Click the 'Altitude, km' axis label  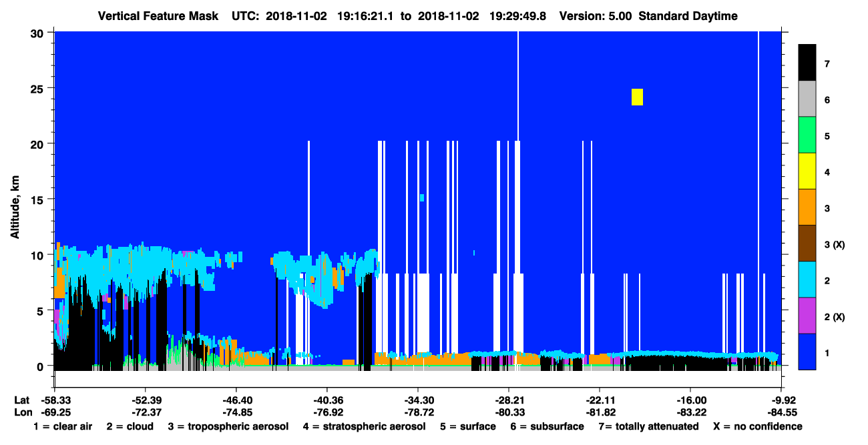click(15, 207)
